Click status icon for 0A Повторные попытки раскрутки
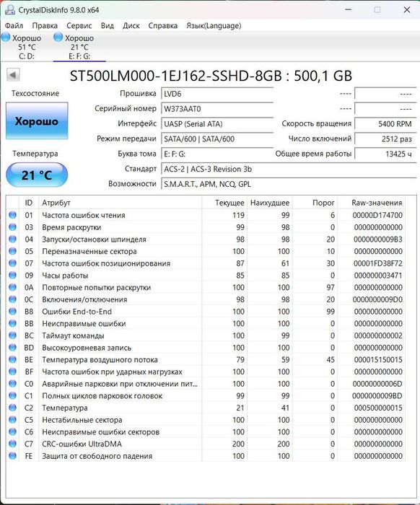 12,287
